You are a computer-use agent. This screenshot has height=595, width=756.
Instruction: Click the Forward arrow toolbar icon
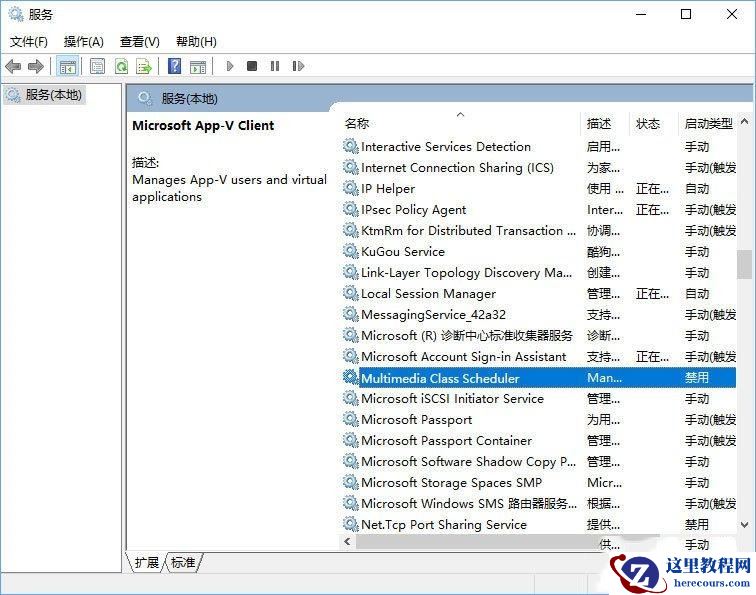coord(36,66)
